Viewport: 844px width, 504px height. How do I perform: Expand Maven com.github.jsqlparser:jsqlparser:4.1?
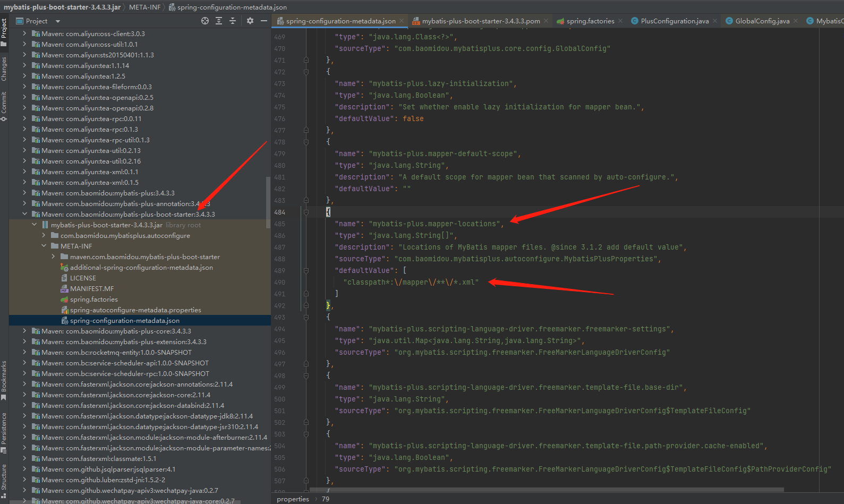[x=24, y=469]
